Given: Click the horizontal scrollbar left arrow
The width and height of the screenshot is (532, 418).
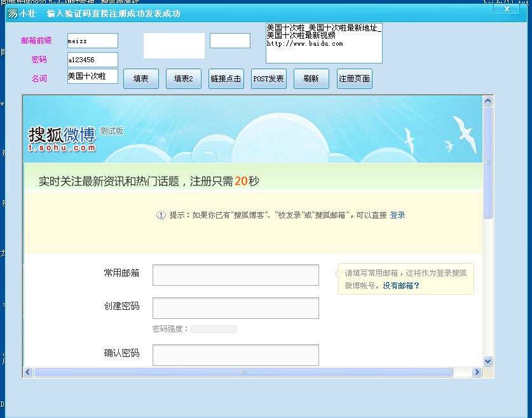Looking at the screenshot, I should 27,372.
